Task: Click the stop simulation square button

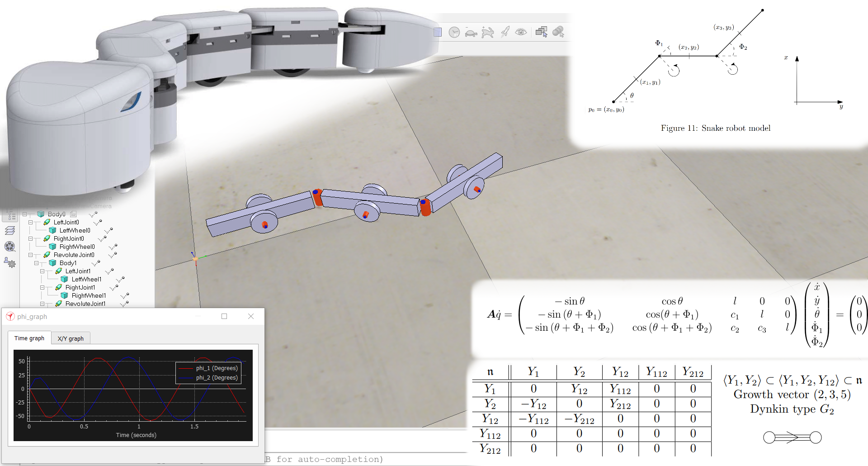Action: (437, 32)
